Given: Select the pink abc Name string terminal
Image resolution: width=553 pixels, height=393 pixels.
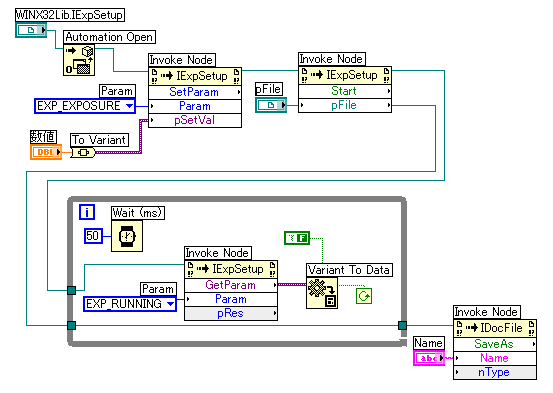Looking at the screenshot, I should click(x=429, y=358).
